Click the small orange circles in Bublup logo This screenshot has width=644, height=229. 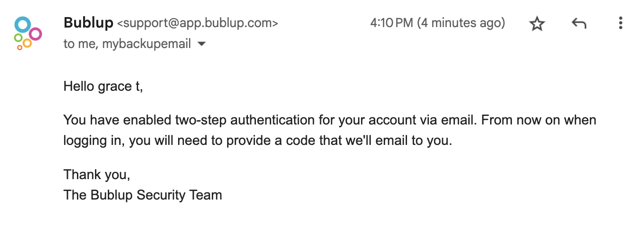click(x=25, y=45)
